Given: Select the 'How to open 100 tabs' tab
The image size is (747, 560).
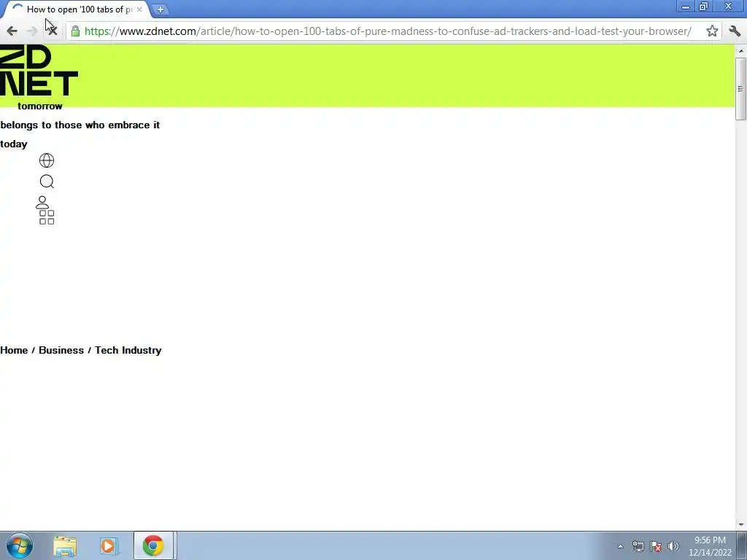Looking at the screenshot, I should click(x=76, y=9).
